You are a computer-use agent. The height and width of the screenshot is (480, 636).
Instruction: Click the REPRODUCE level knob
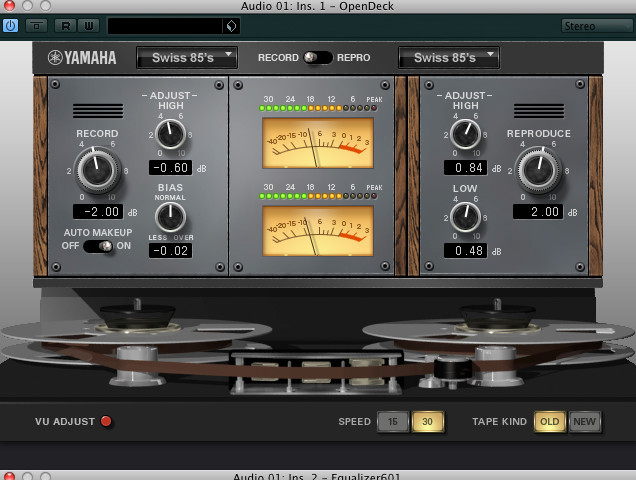(x=538, y=170)
